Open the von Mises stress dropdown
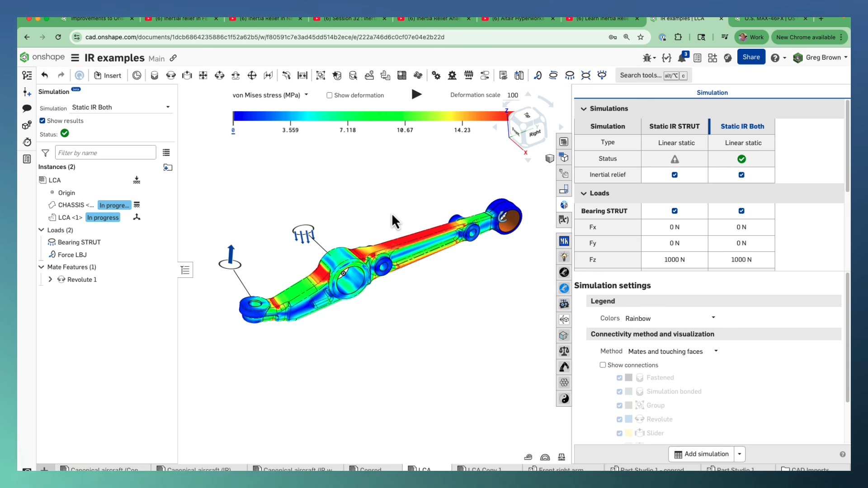Image resolution: width=868 pixels, height=488 pixels. (307, 95)
